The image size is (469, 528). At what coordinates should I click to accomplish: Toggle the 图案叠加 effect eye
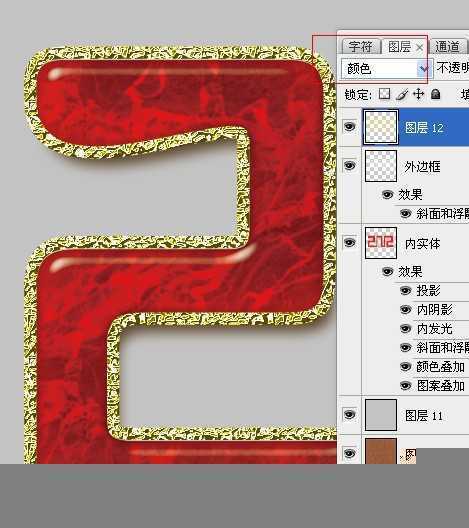pos(405,386)
